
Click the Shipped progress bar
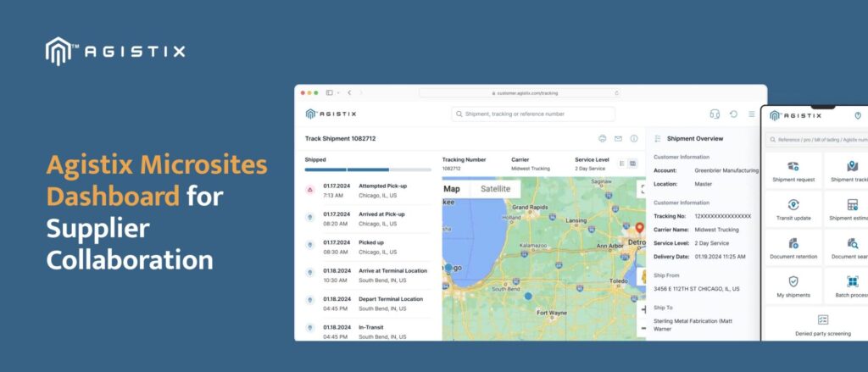click(368, 169)
